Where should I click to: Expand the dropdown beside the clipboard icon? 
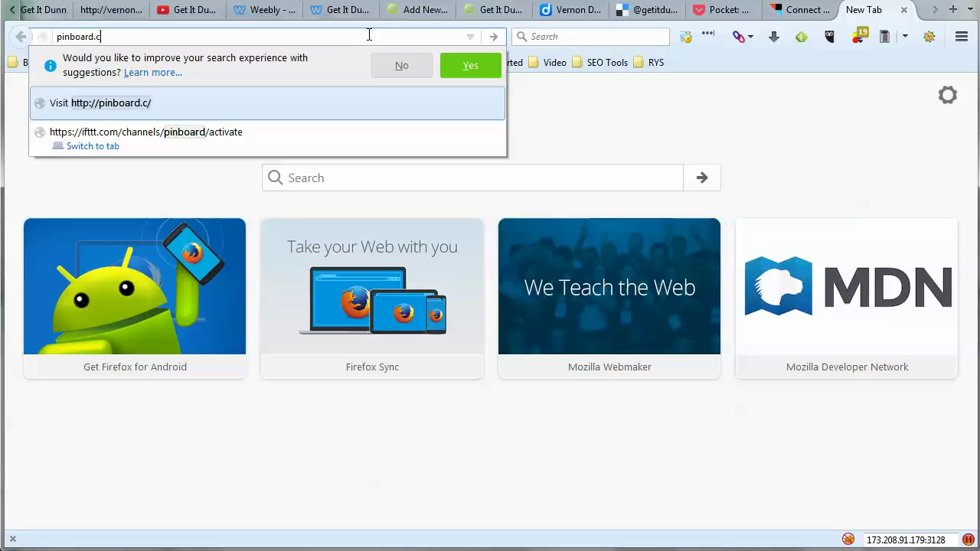tap(905, 37)
